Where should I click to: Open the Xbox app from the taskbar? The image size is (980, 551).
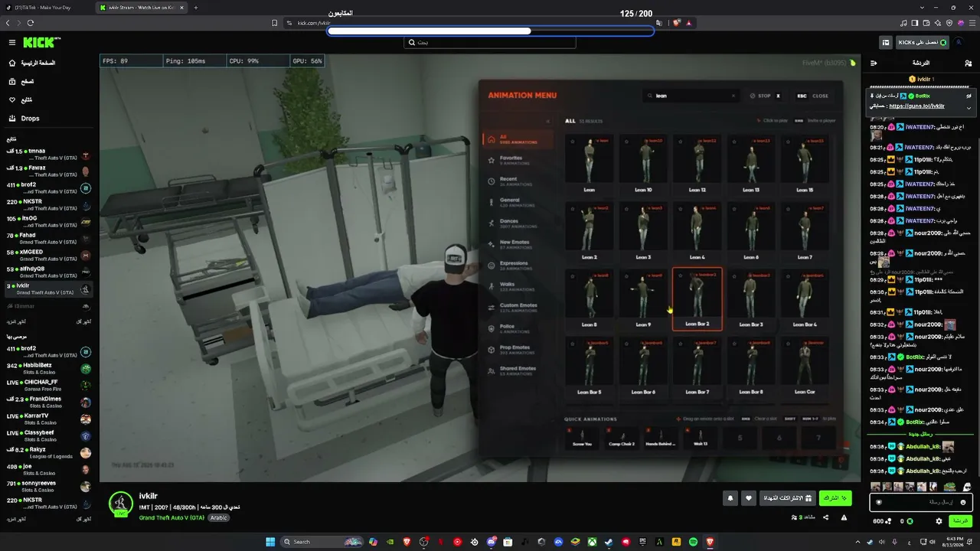click(592, 542)
